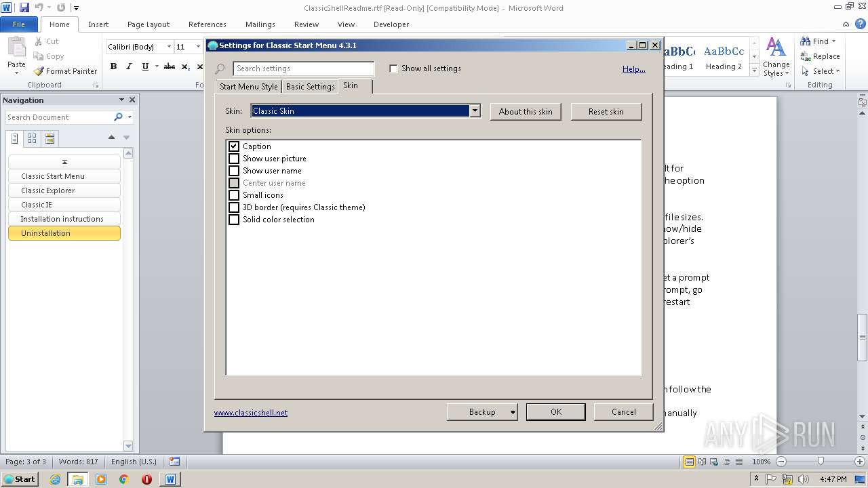Switch to Print Layout view in status bar

pos(689,462)
